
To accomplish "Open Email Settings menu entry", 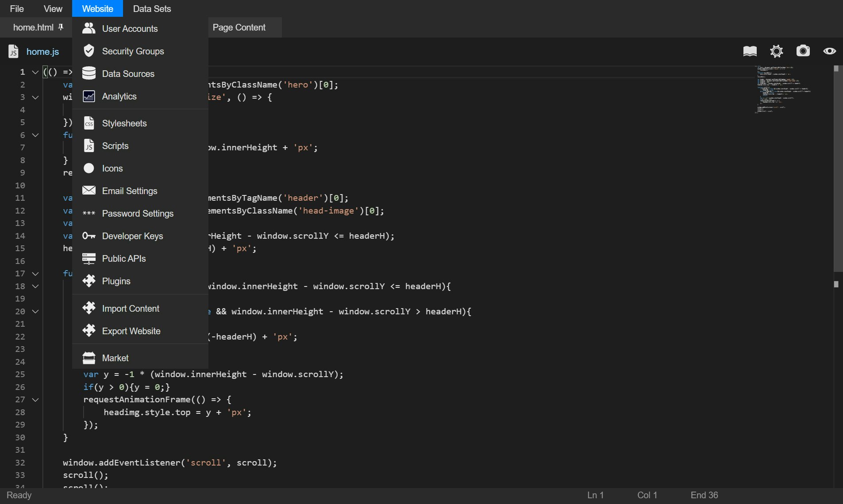I will [140, 191].
